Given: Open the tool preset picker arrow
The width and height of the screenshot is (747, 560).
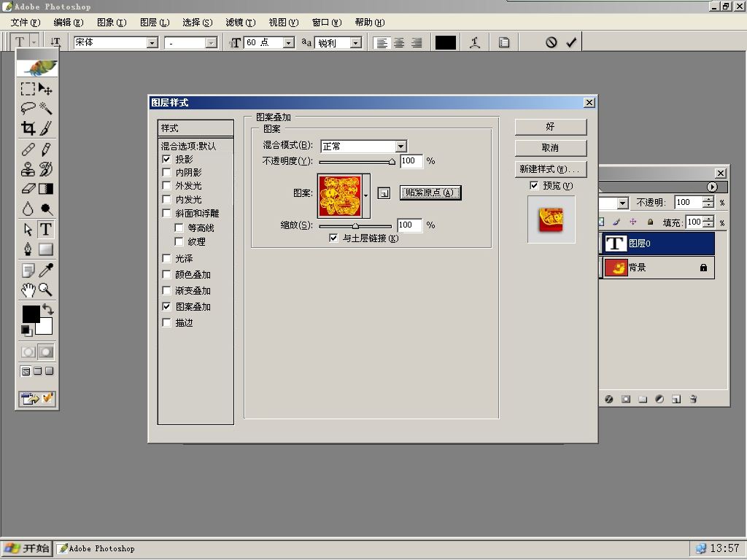Looking at the screenshot, I should tap(34, 42).
